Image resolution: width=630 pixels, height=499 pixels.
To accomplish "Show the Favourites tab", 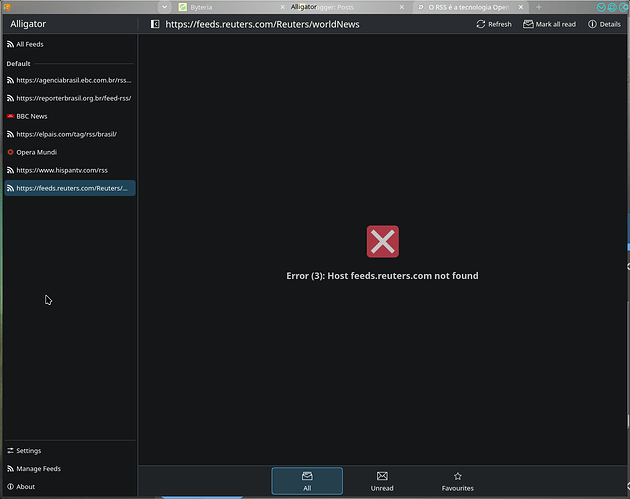I will tap(457, 481).
